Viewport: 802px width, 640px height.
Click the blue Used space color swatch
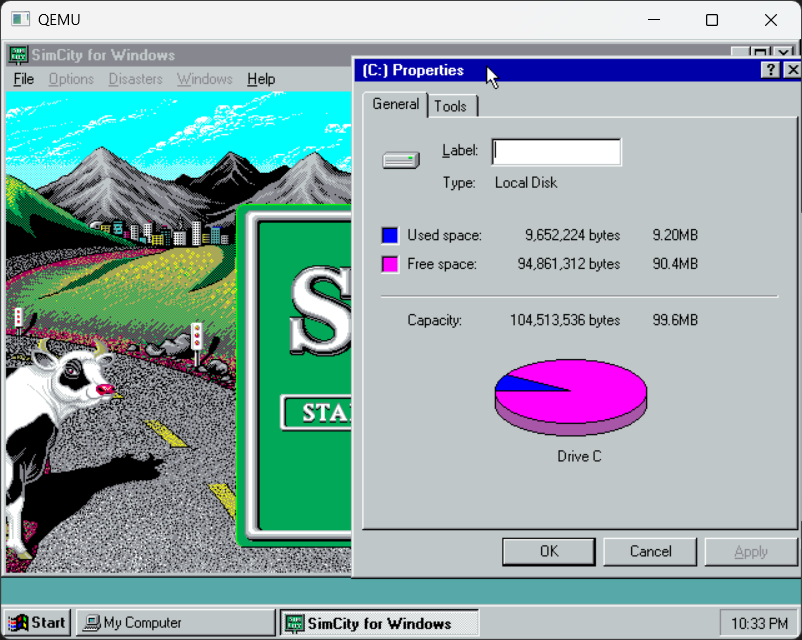[390, 236]
